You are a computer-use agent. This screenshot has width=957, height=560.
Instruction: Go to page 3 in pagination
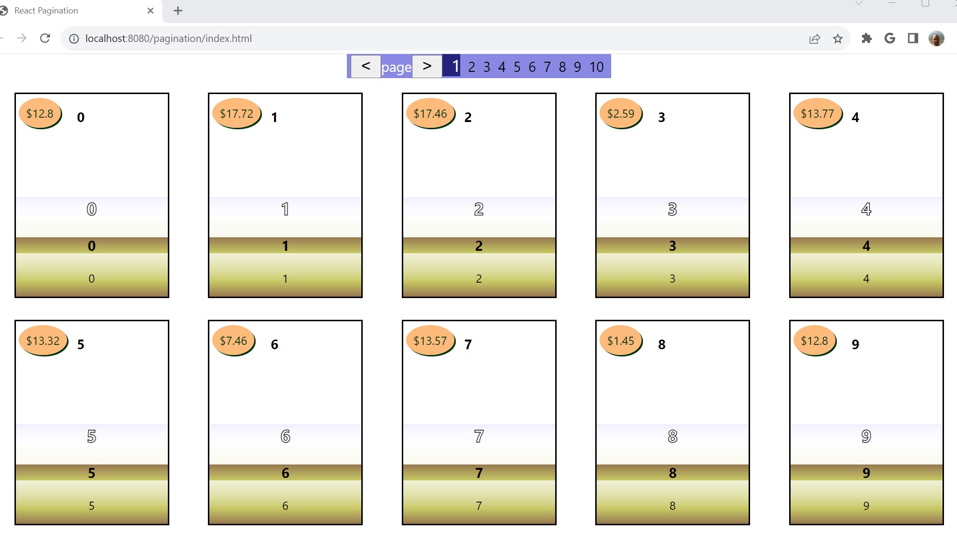(487, 67)
